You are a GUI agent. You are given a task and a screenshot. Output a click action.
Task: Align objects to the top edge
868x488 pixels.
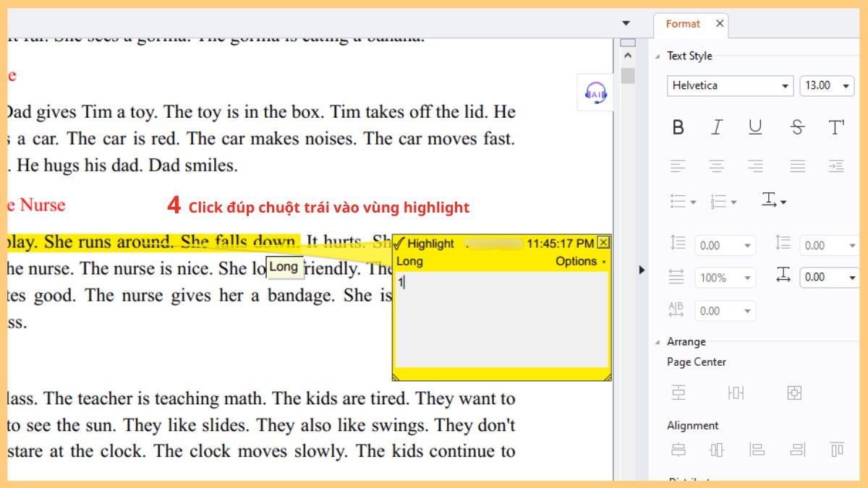point(837,450)
